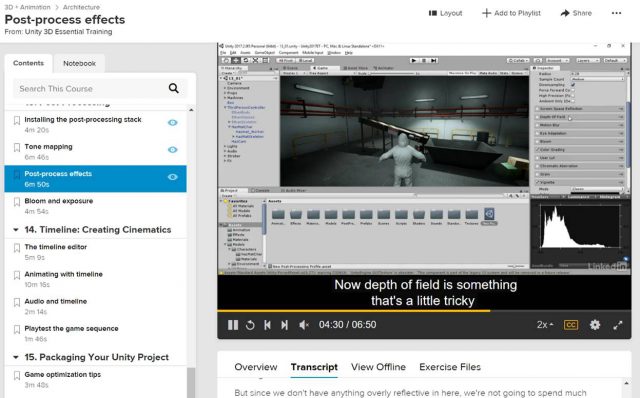This screenshot has height=398, width=640.
Task: Open the Overview tab
Action: pyautogui.click(x=256, y=367)
